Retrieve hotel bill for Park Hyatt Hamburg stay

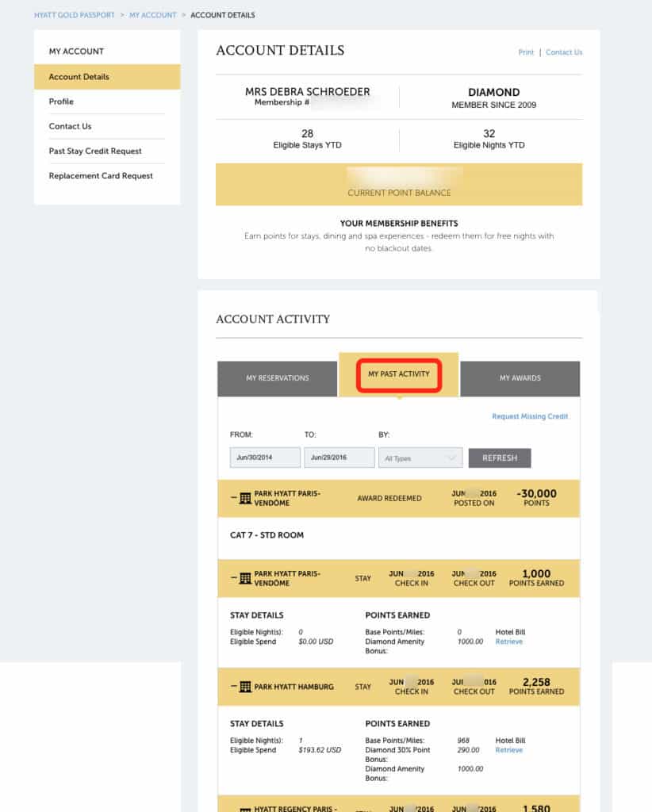coord(509,750)
